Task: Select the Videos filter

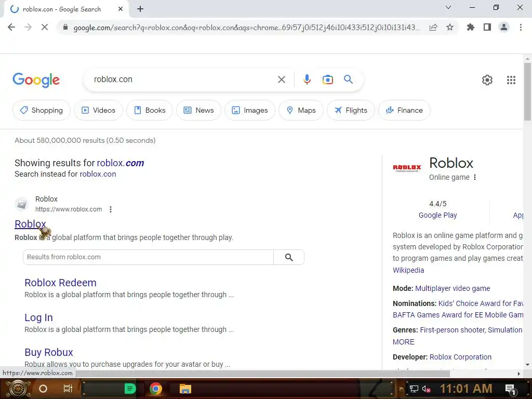Action: (98, 110)
